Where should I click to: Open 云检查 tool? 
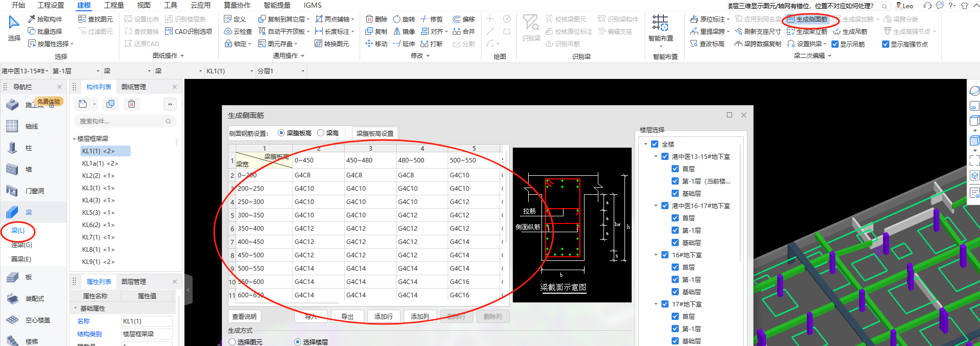238,31
